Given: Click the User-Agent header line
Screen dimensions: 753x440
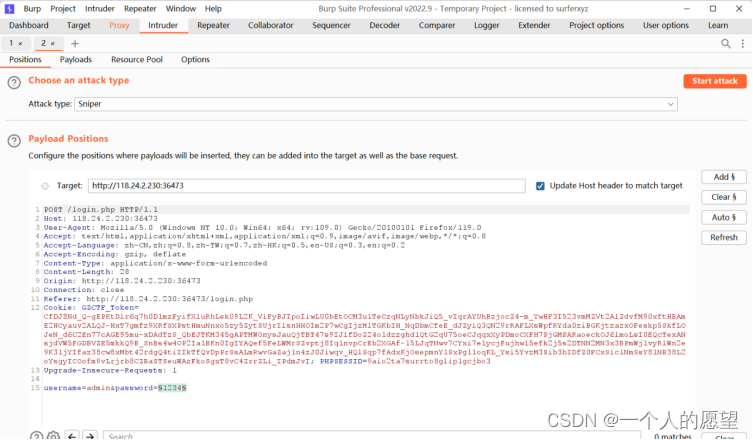Looking at the screenshot, I should click(262, 228).
